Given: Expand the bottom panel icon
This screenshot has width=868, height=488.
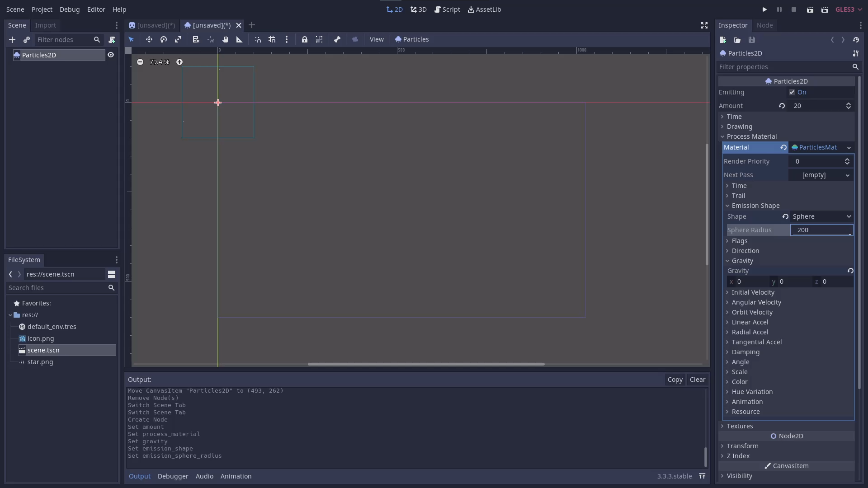Looking at the screenshot, I should pyautogui.click(x=702, y=476).
